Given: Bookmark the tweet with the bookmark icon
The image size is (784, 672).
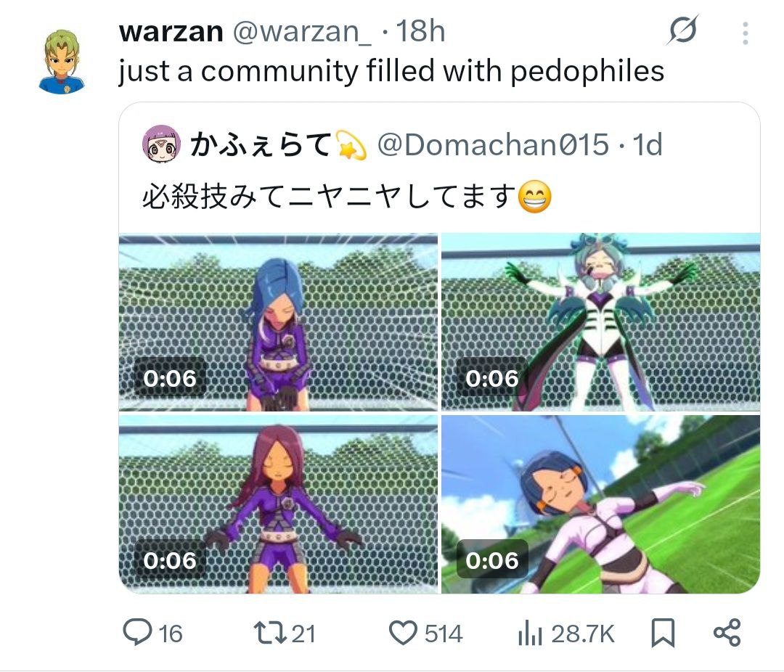Looking at the screenshot, I should 663,633.
